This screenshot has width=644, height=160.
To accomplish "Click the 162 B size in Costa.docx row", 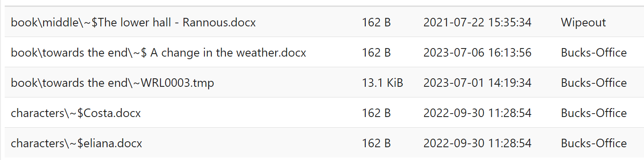I will (376, 113).
